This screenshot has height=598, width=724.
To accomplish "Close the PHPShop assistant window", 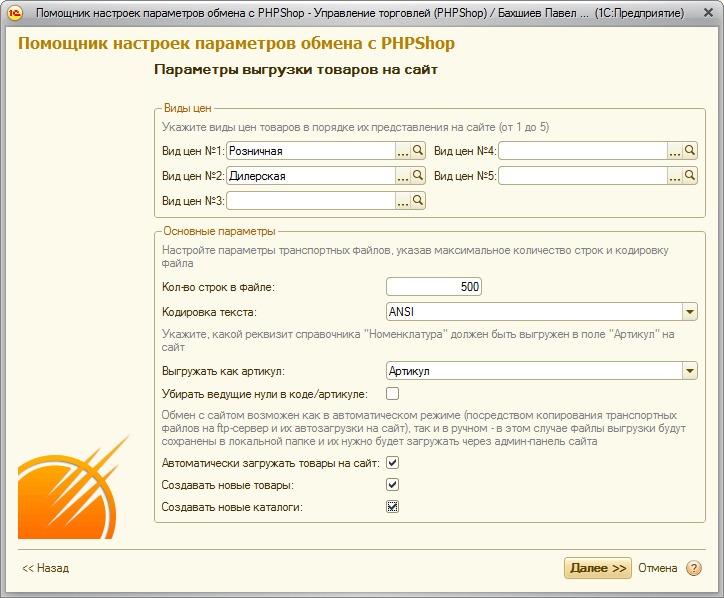I will 708,12.
